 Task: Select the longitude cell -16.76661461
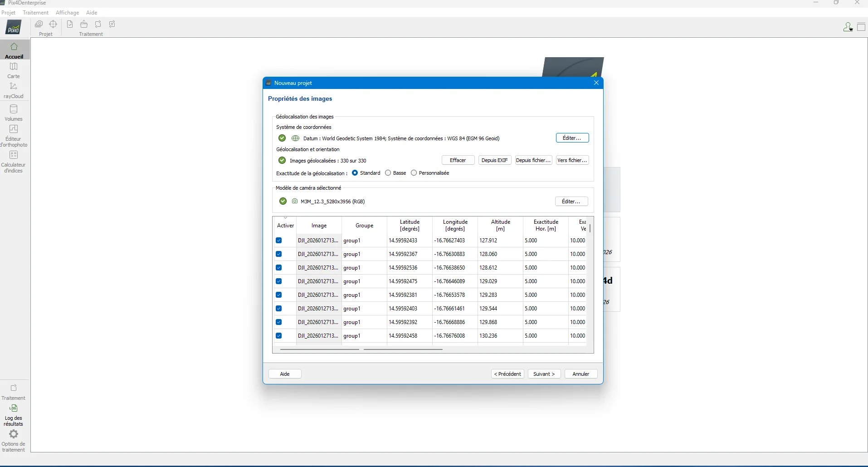coord(455,309)
